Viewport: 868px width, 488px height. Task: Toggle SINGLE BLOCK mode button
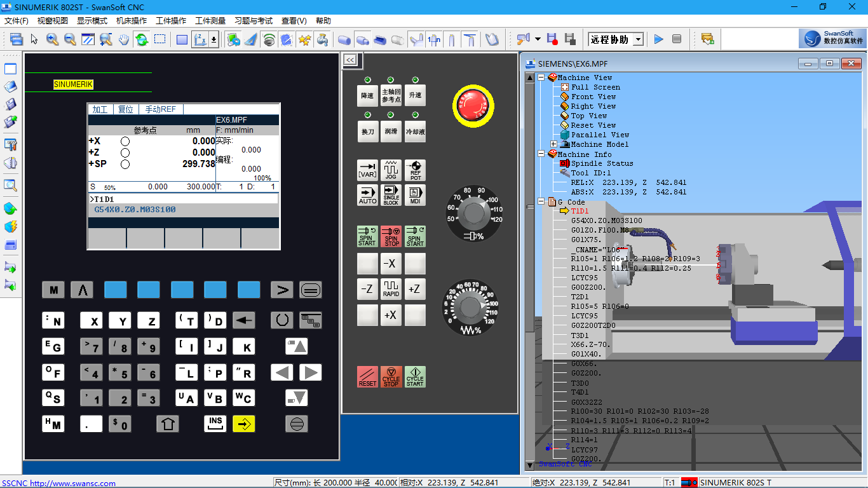[391, 195]
